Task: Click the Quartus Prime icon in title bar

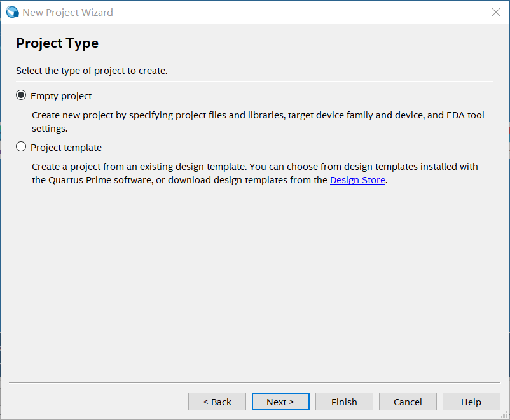Action: [12, 12]
